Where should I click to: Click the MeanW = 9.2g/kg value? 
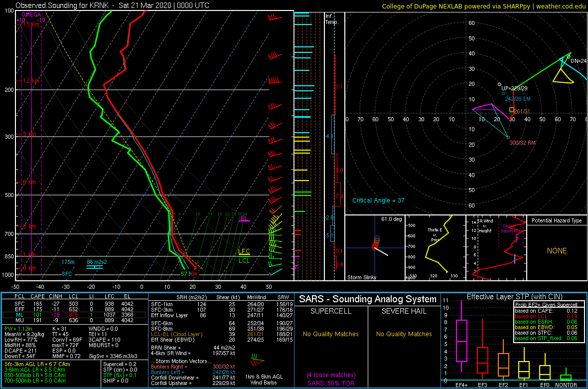coord(24,335)
